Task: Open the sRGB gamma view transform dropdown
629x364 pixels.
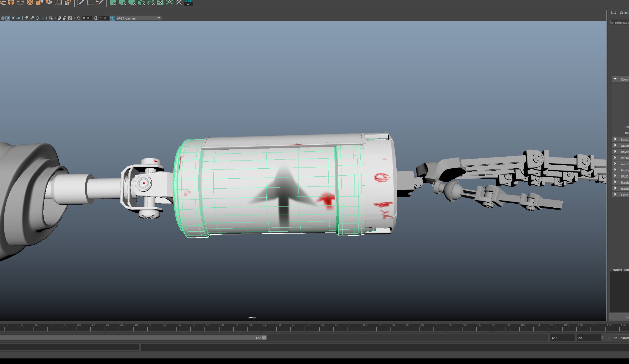Action: point(159,18)
